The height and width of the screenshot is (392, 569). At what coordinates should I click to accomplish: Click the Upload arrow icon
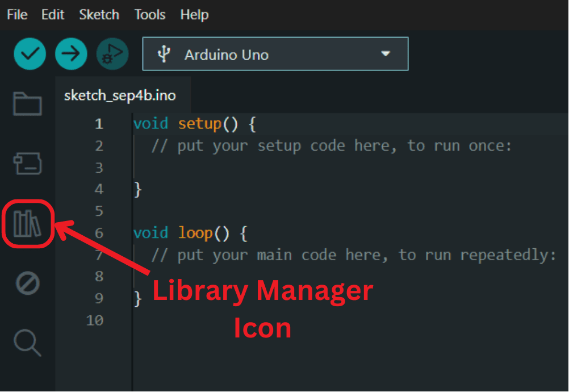71,53
